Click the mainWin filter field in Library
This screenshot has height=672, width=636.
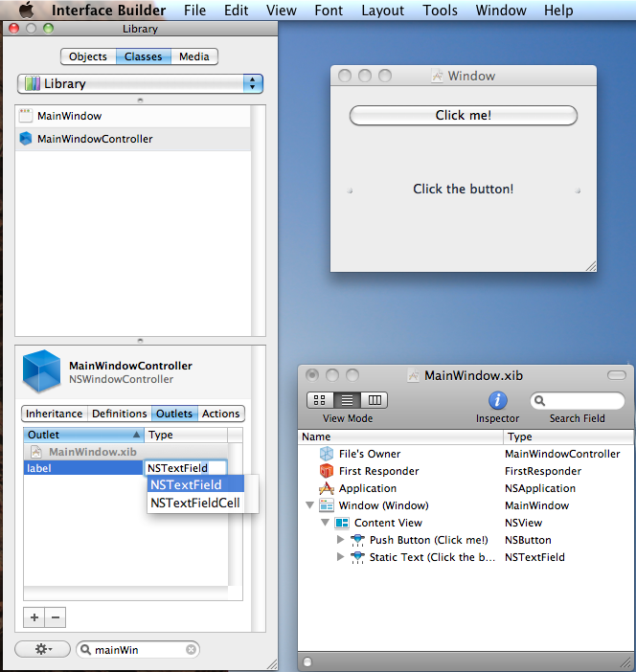(138, 650)
